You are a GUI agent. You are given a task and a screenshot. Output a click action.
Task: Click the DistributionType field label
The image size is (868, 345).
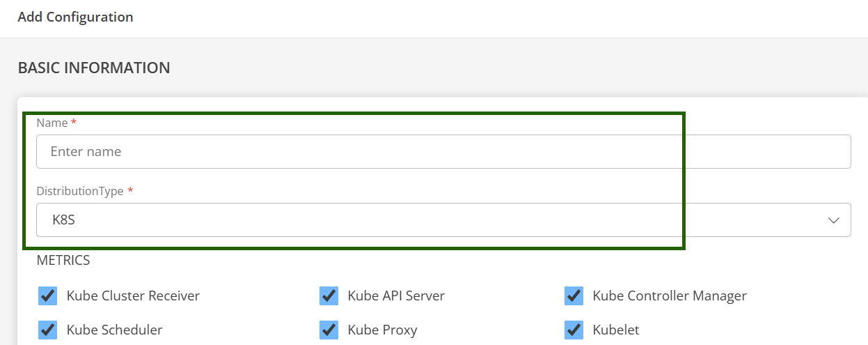(80, 191)
